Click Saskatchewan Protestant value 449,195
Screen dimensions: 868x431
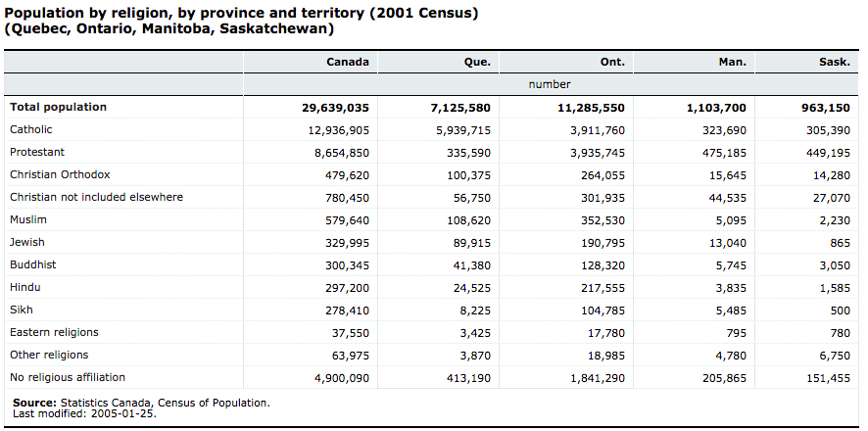(828, 153)
